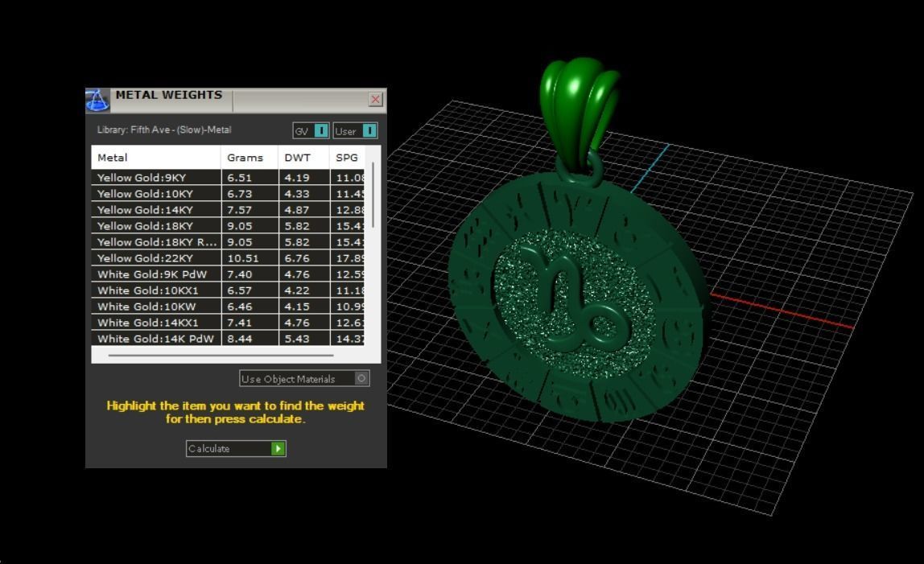Click the User indicator icon
This screenshot has height=564, width=924.
tap(370, 130)
